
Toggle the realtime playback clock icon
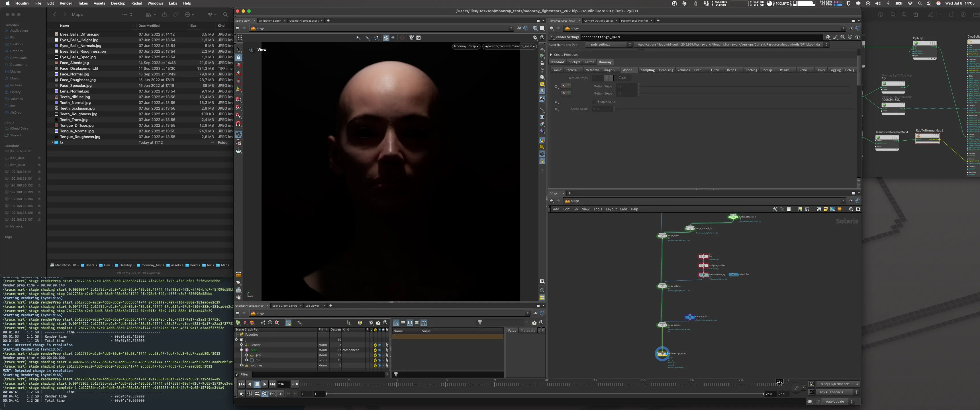point(265,394)
